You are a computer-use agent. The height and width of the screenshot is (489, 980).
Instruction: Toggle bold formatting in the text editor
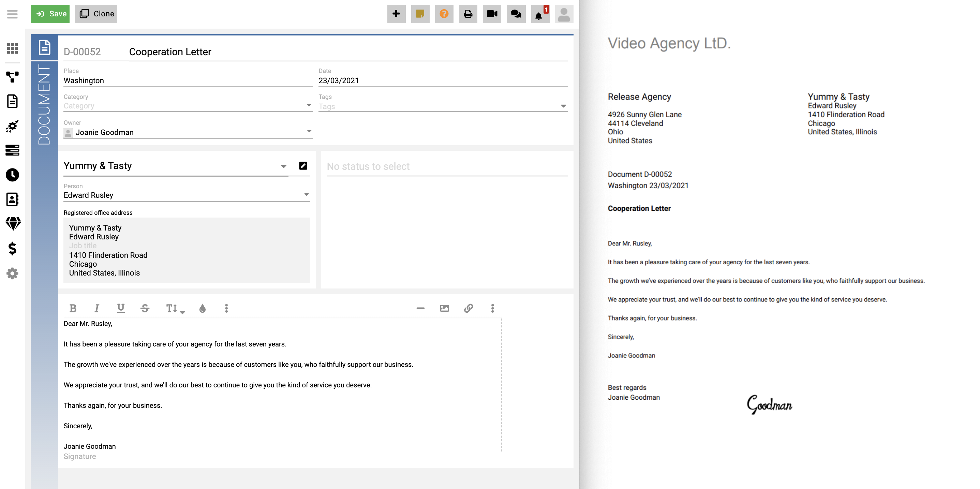[73, 308]
